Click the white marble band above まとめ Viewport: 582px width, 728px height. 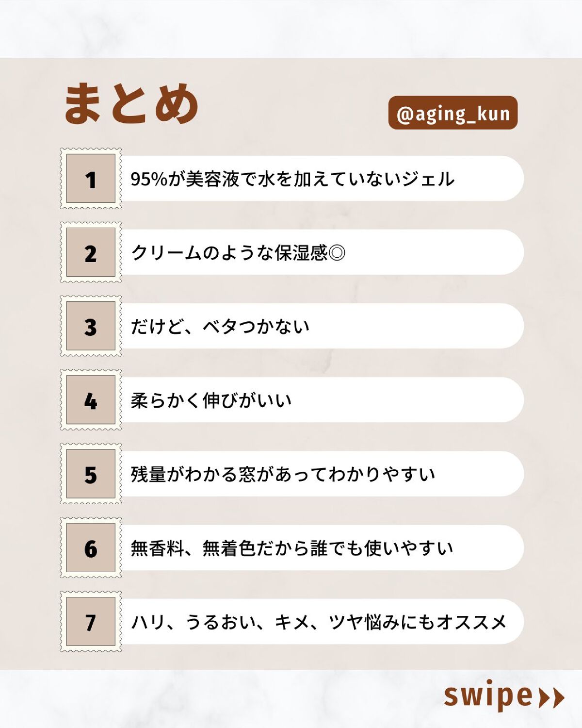click(x=291, y=28)
